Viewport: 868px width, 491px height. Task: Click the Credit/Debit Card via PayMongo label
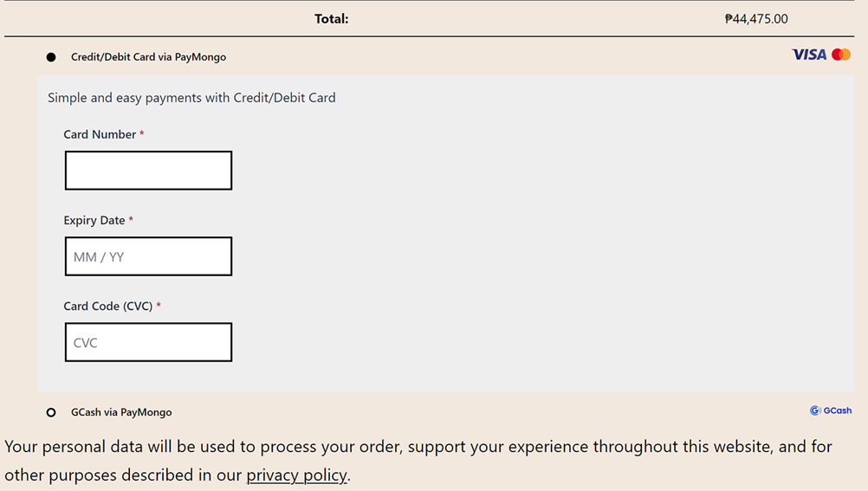tap(148, 57)
